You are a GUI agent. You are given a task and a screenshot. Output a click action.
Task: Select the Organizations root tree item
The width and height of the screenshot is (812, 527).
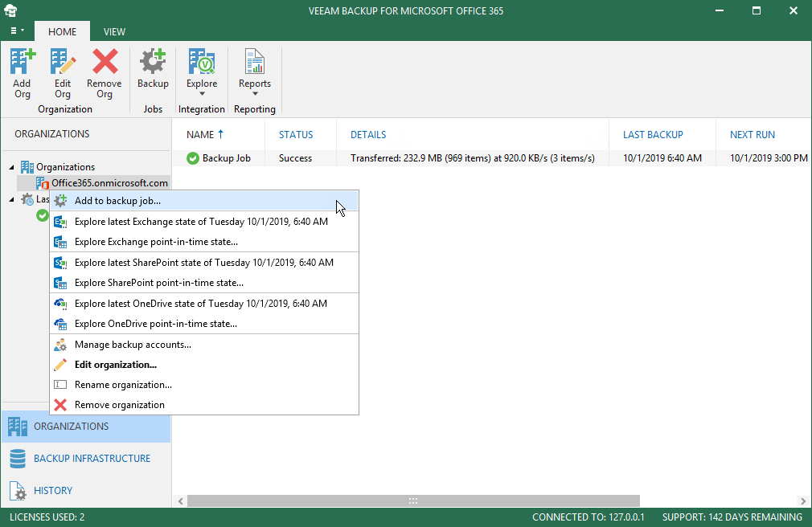[x=65, y=166]
